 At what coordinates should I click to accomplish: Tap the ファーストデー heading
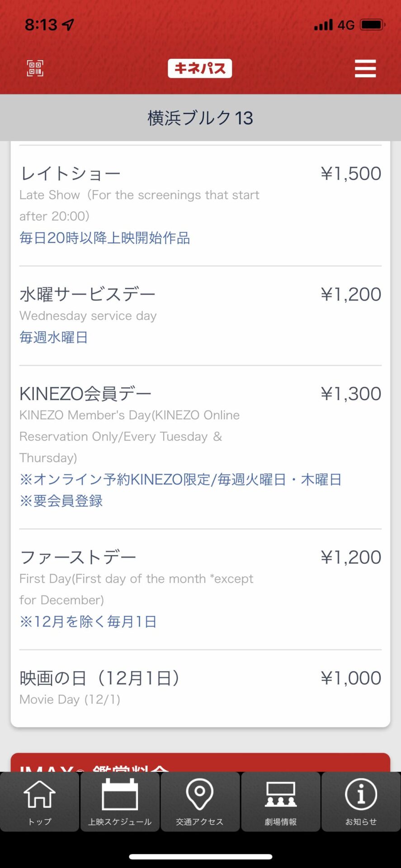pyautogui.click(x=78, y=557)
